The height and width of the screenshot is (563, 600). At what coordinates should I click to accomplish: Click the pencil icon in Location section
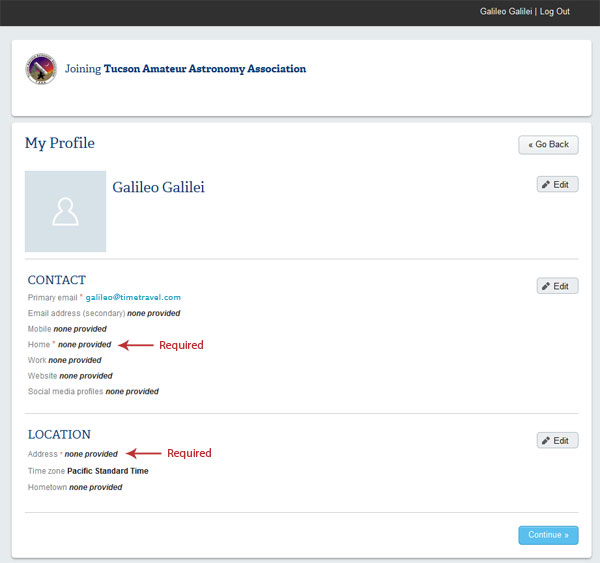tap(546, 441)
